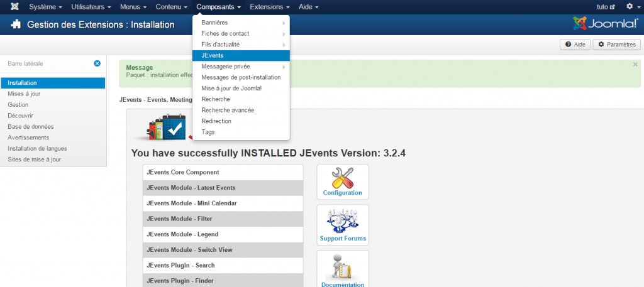Choose Redirection in the Composants menu

(216, 121)
